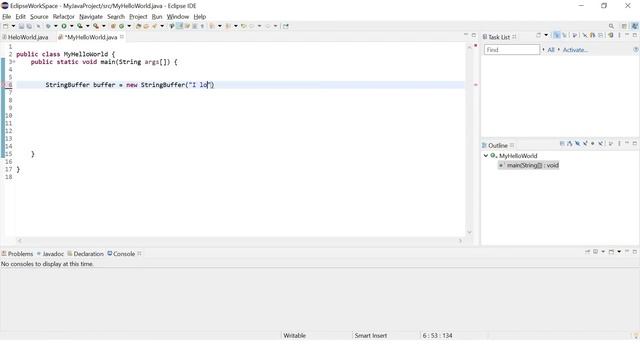Click the Find field in Task List

[x=512, y=50]
